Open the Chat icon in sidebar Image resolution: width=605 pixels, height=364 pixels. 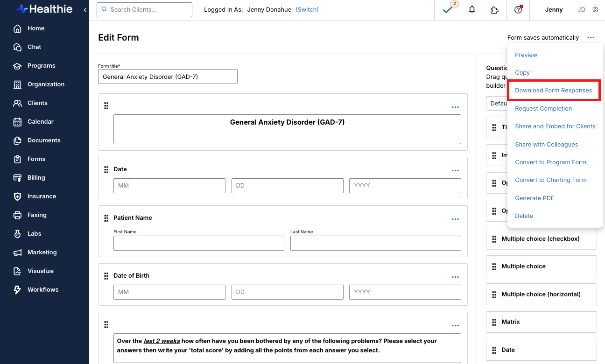coord(17,47)
